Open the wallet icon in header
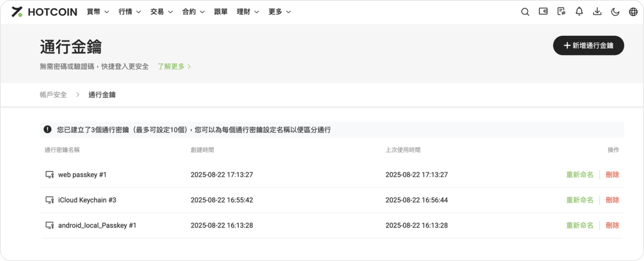 pyautogui.click(x=543, y=11)
